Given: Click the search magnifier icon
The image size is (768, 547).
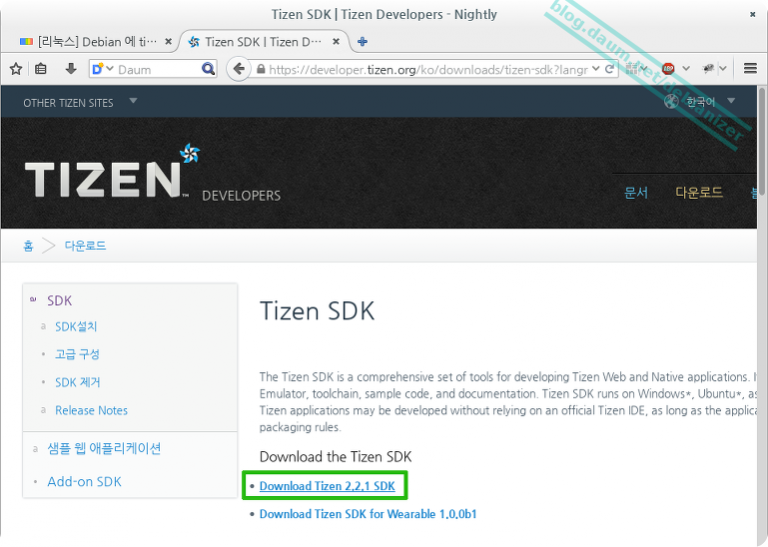Looking at the screenshot, I should click(208, 69).
